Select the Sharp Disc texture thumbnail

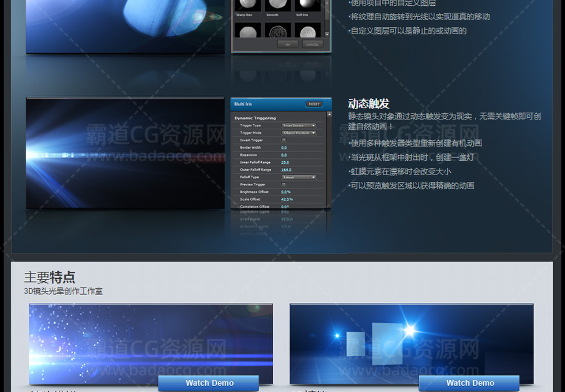pos(247,5)
